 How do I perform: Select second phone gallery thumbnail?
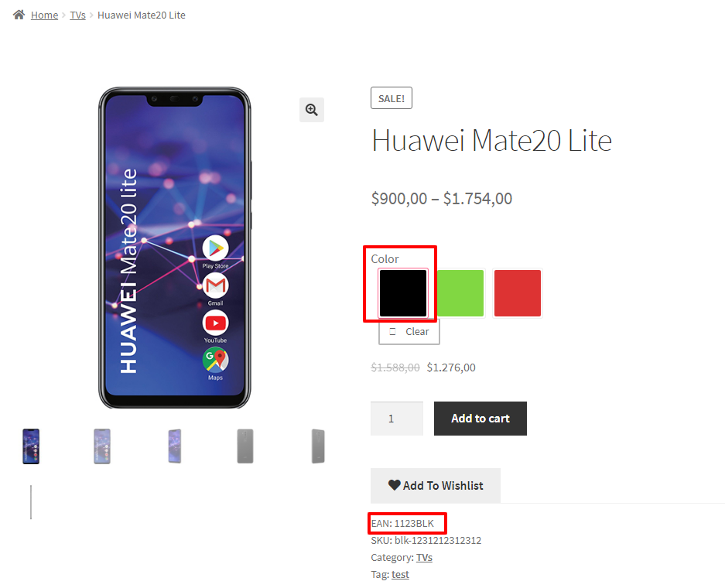tap(102, 446)
